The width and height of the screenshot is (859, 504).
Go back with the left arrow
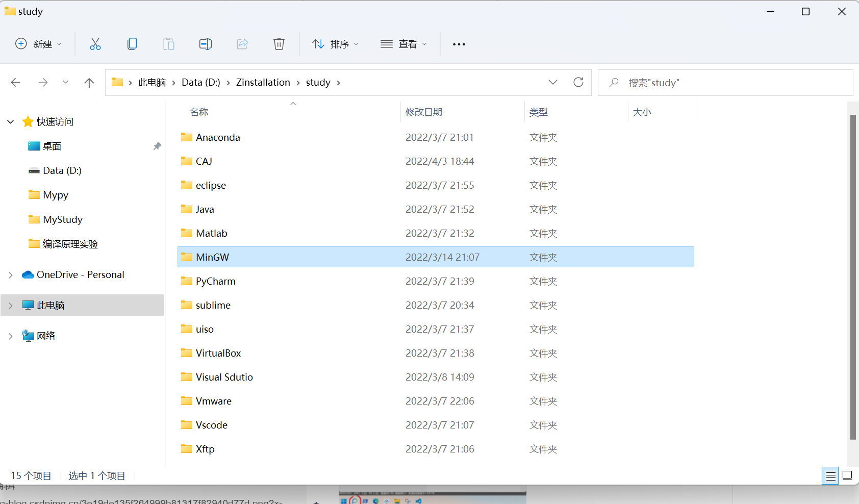(16, 83)
